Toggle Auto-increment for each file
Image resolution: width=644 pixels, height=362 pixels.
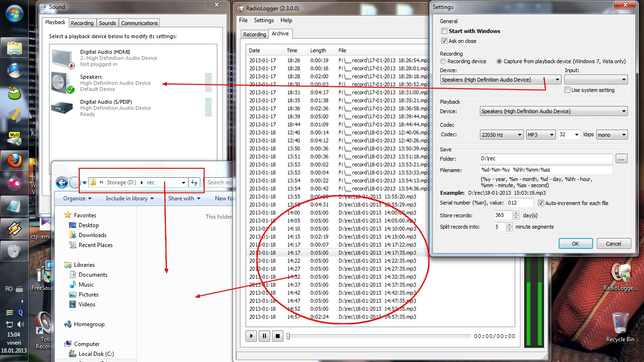click(x=541, y=203)
